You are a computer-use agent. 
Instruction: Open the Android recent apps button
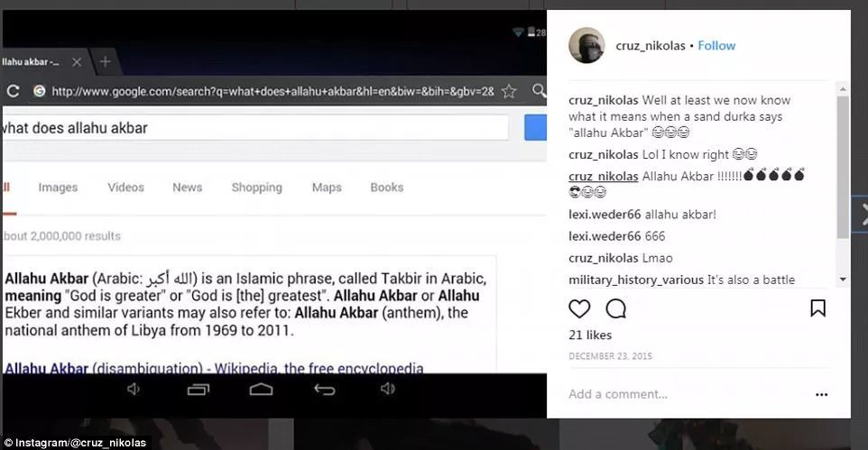click(x=199, y=390)
